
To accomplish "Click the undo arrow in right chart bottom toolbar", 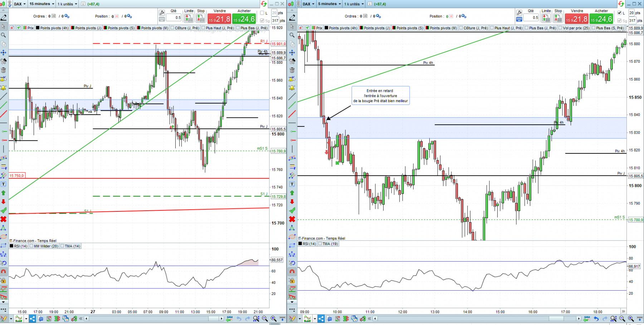I will 596,319.
